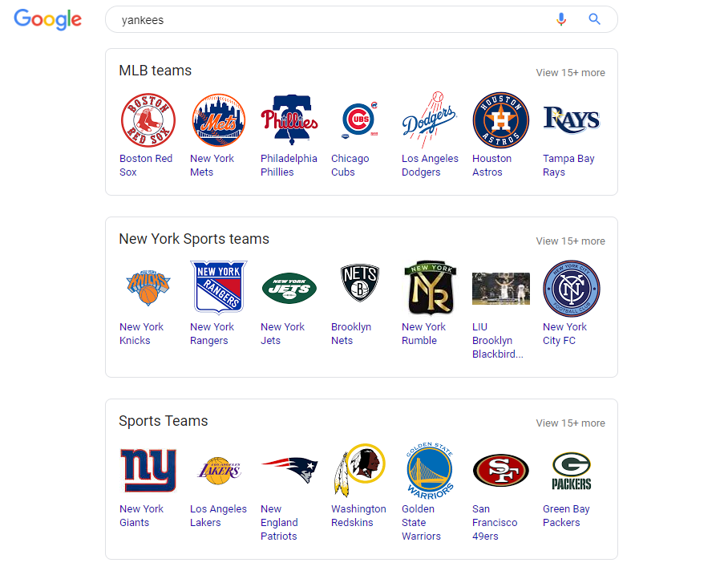Open the Tampa Bay Rays text link
This screenshot has height=587, width=728.
568,165
